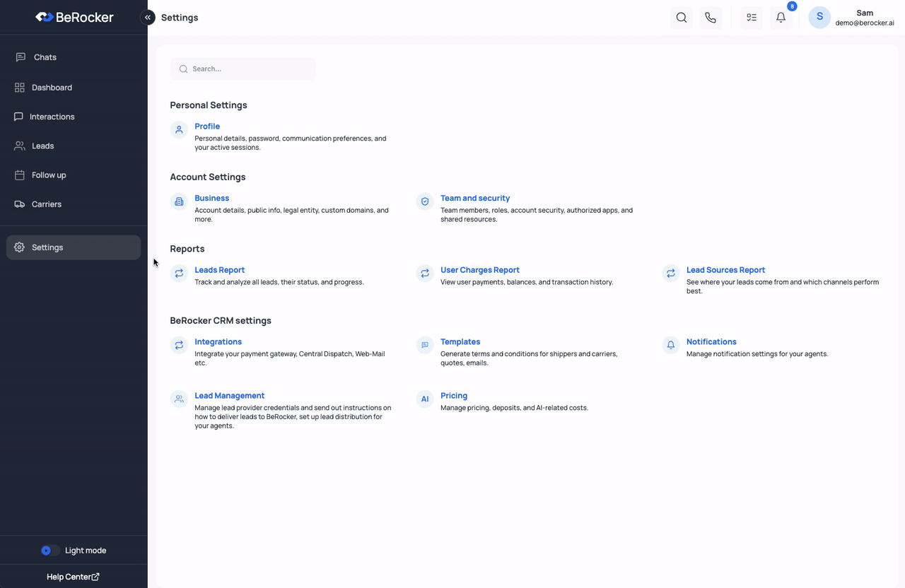Click the BeRocker logo
Screen dimensions: 905x588
(74, 17)
